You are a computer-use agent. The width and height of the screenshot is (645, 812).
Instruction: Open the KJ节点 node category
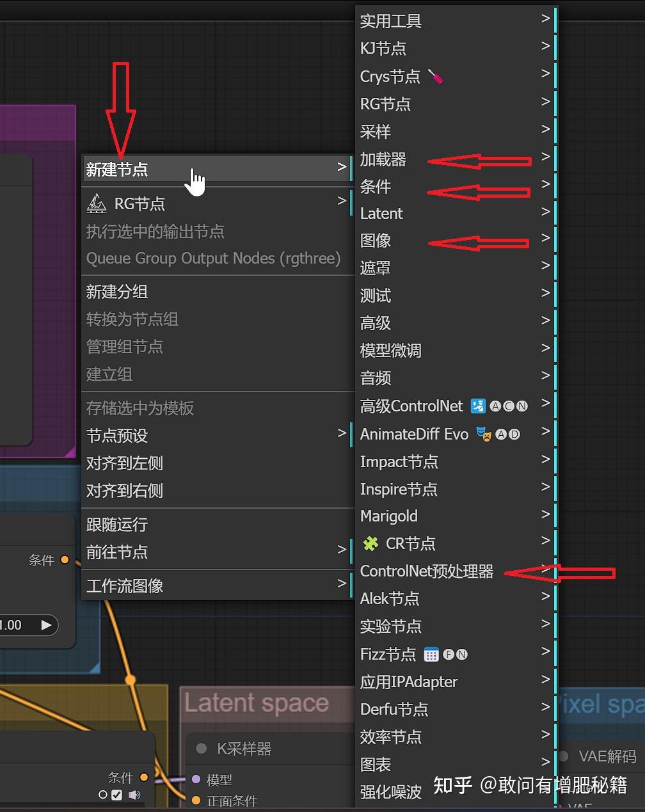(x=456, y=49)
